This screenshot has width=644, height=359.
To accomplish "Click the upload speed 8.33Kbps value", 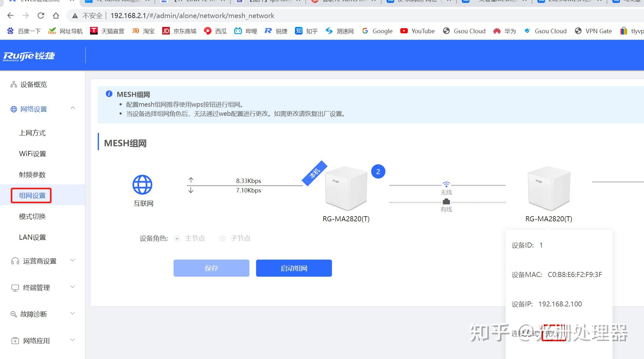I will pos(248,181).
